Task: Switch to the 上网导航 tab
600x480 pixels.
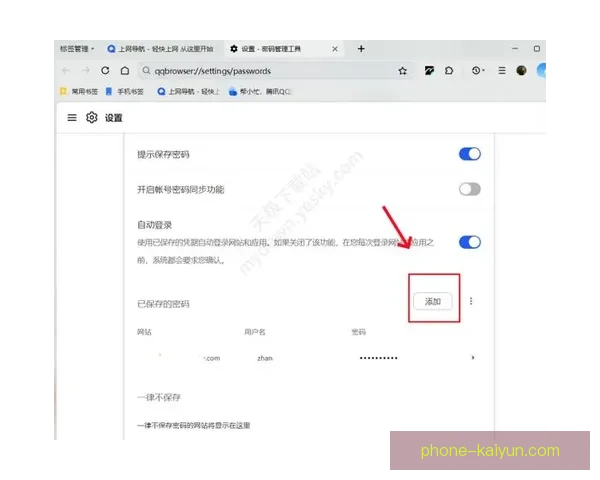Action: pyautogui.click(x=161, y=49)
